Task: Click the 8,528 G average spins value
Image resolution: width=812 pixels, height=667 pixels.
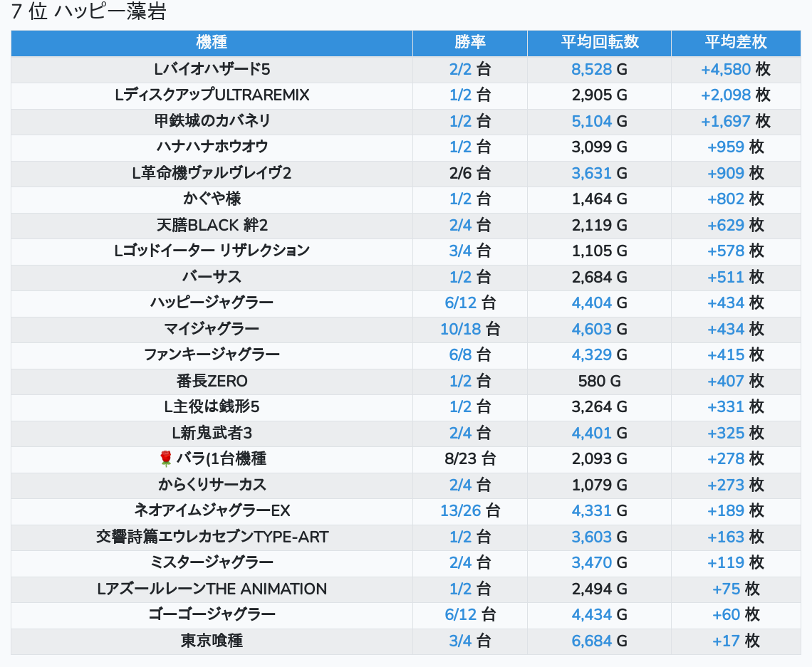Action: point(599,69)
